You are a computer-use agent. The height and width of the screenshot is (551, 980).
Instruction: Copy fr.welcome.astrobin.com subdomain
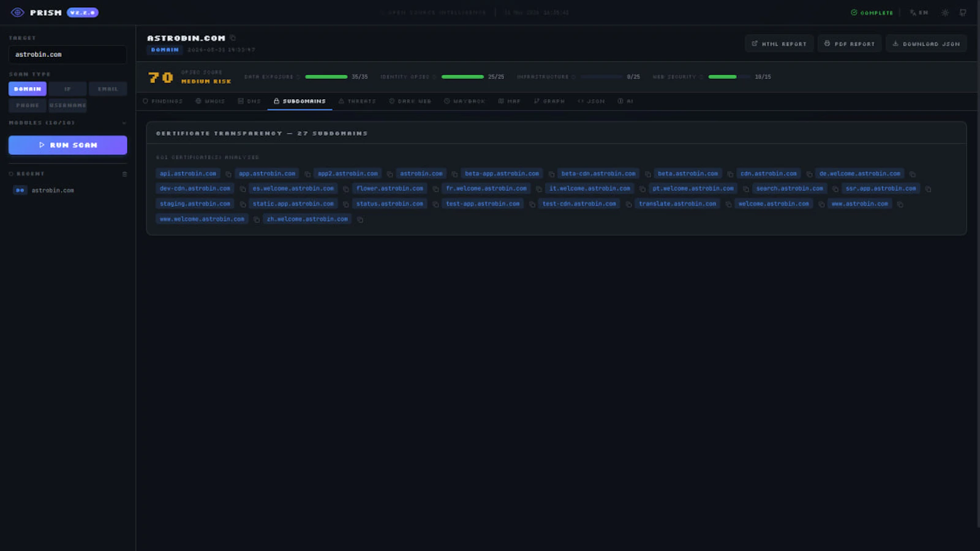tap(539, 189)
